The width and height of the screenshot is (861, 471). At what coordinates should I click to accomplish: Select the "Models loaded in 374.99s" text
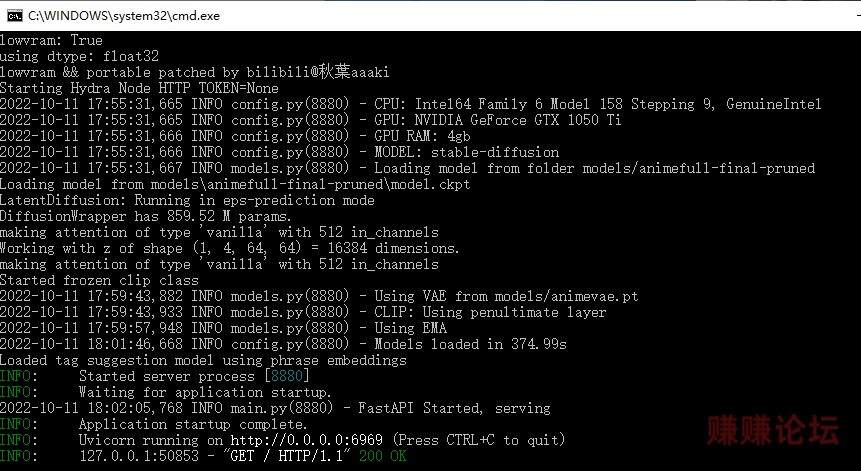471,344
